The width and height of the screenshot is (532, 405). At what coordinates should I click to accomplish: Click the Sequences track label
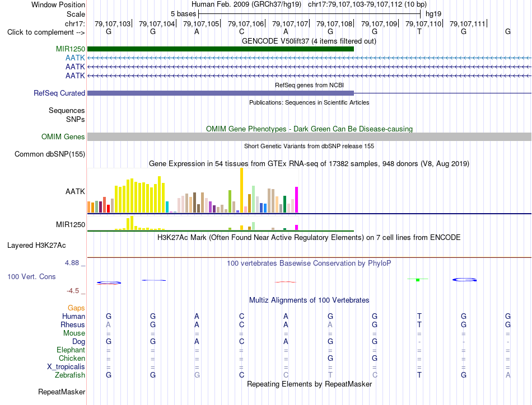click(67, 111)
